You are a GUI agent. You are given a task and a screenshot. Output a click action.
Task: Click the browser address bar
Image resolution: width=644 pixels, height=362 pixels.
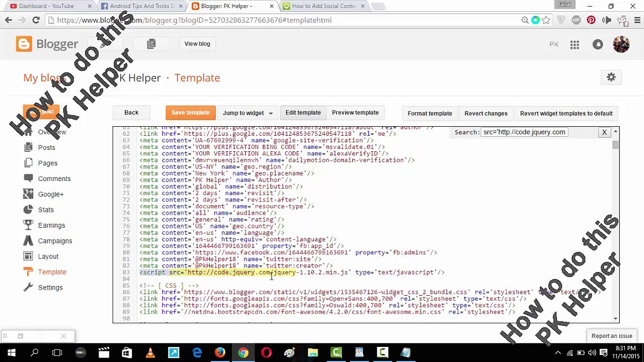click(282, 20)
